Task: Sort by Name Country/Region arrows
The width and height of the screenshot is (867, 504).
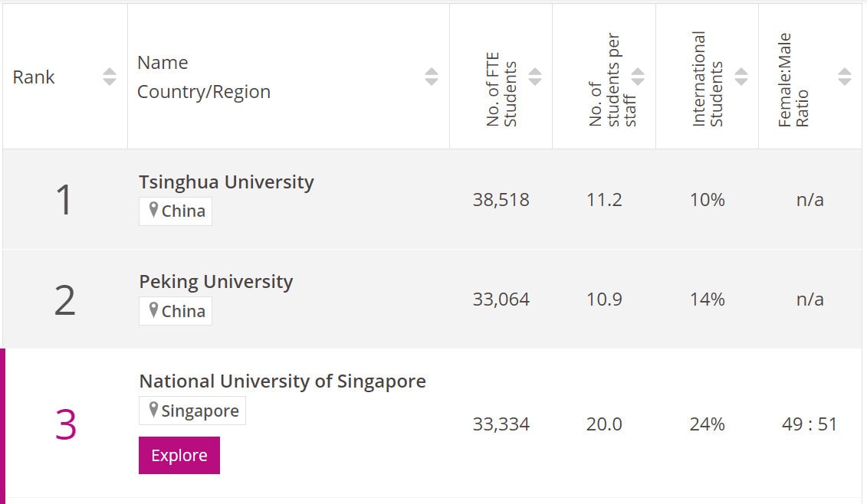Action: 432,77
